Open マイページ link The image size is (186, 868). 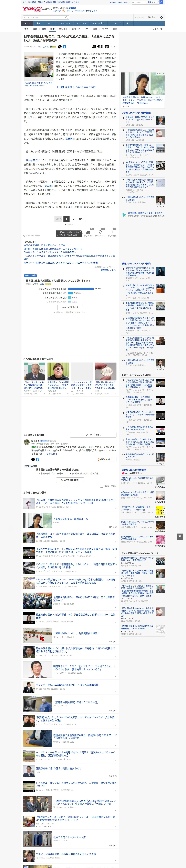tap(139, 17)
